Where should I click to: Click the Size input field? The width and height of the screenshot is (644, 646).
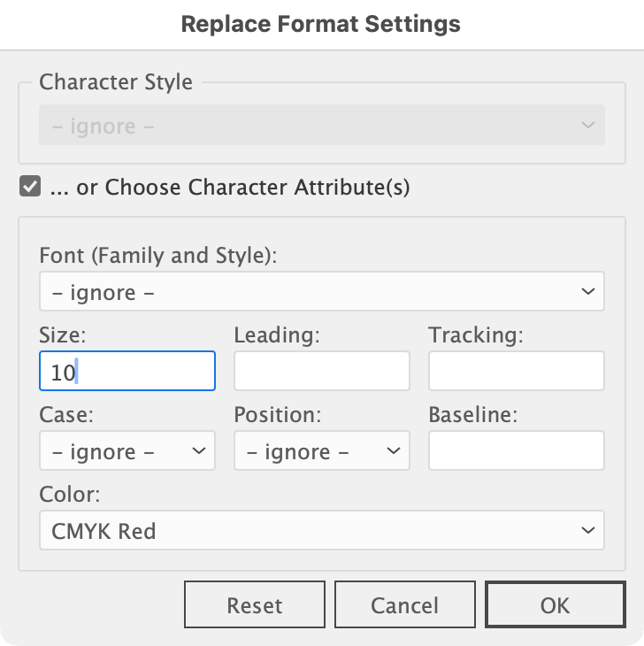[127, 372]
